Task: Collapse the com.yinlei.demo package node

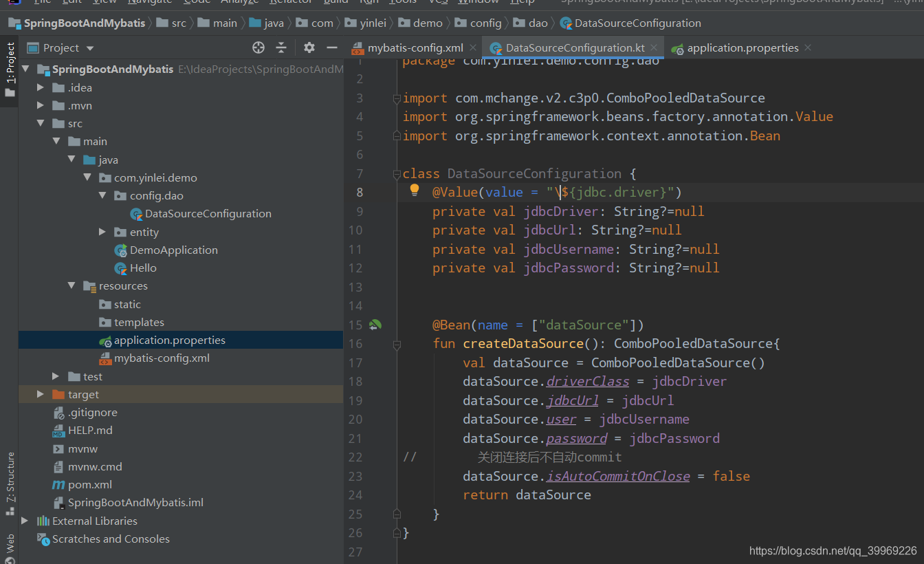Action: click(88, 177)
